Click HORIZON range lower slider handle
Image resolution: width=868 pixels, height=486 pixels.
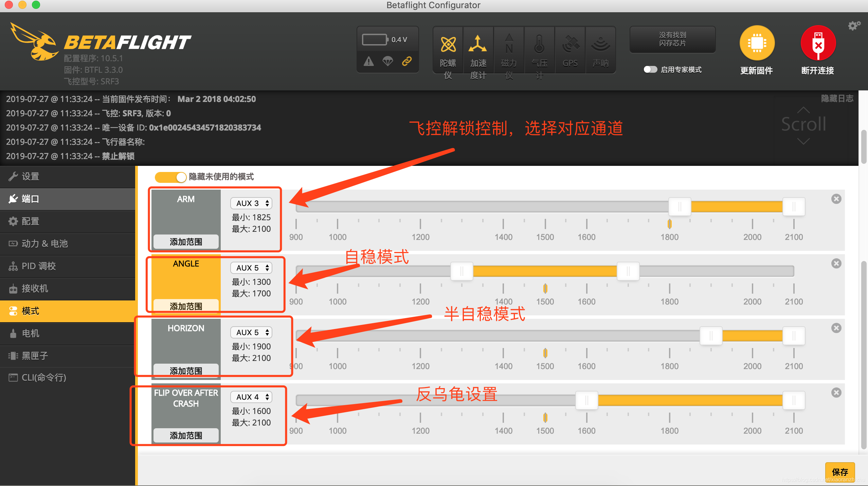(x=711, y=335)
